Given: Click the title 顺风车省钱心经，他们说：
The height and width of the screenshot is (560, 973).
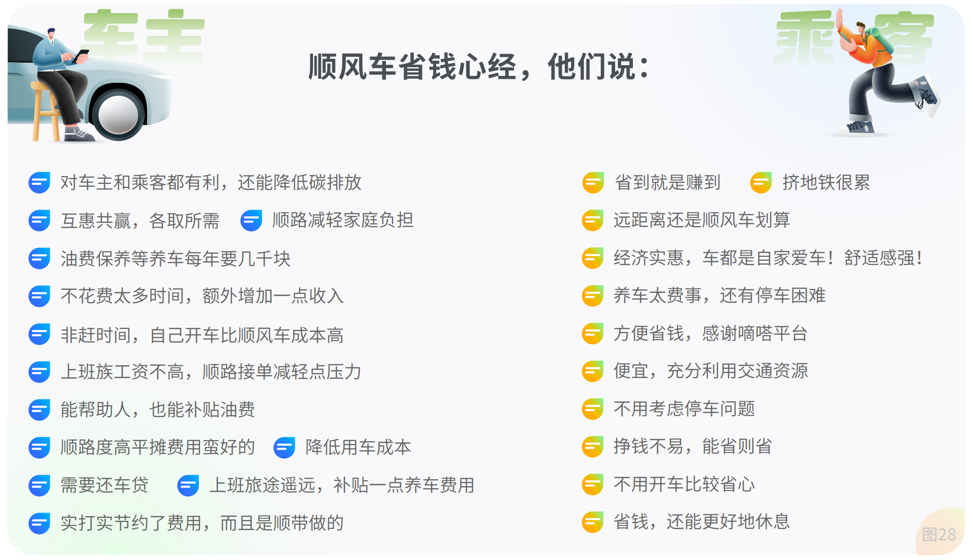Looking at the screenshot, I should (x=479, y=67).
